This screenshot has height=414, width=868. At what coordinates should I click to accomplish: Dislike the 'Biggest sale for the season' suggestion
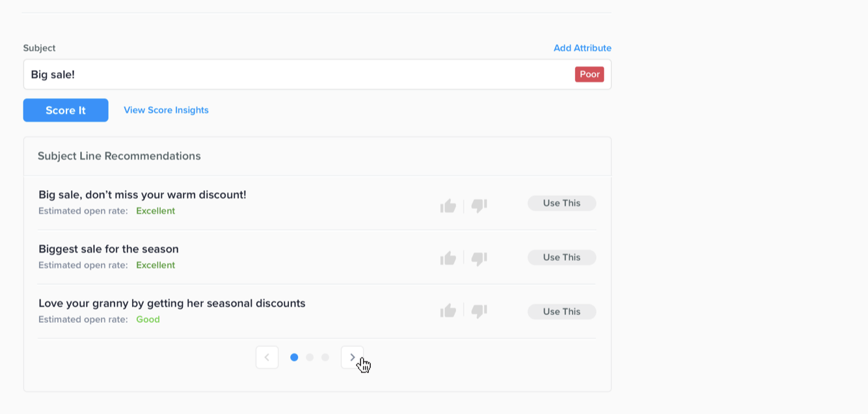coord(480,258)
